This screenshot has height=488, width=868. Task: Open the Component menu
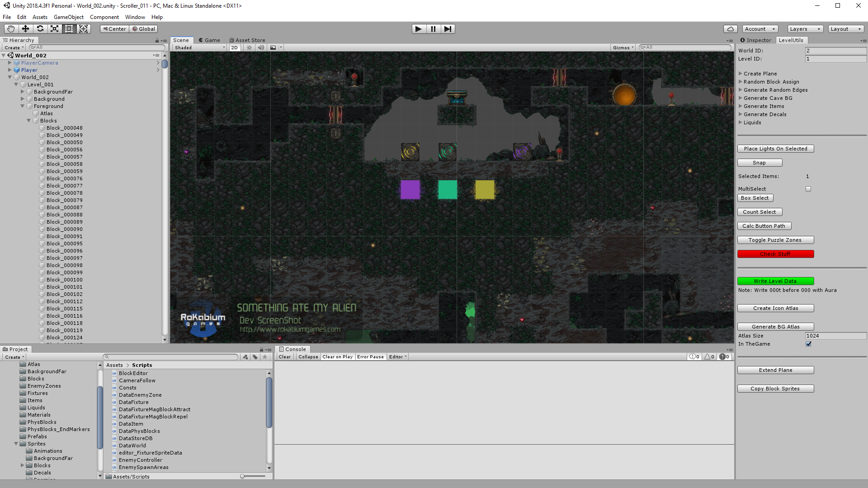(x=104, y=17)
